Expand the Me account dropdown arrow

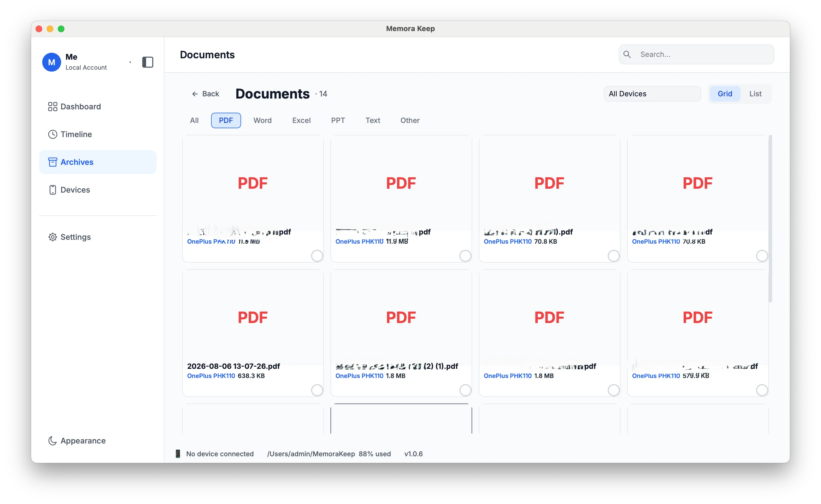pos(130,62)
